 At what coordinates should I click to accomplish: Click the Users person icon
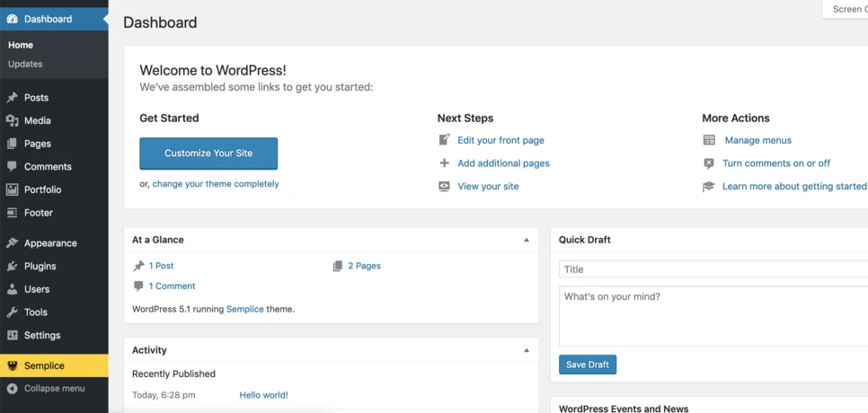point(12,290)
